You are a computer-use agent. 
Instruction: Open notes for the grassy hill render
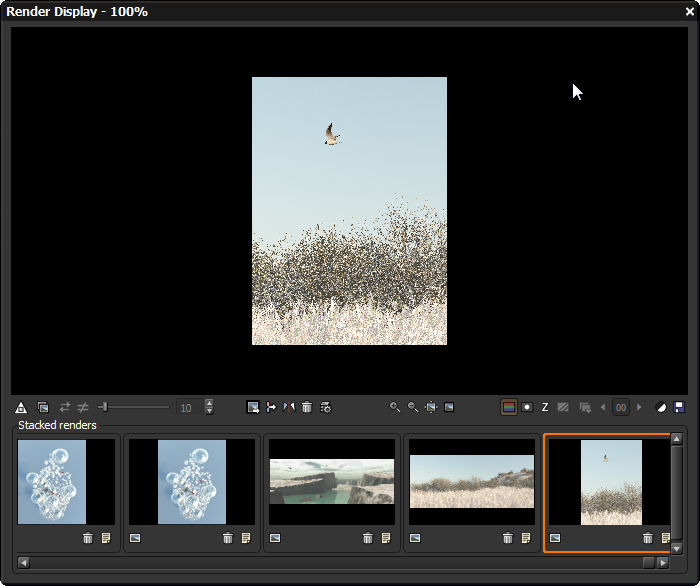(526, 538)
